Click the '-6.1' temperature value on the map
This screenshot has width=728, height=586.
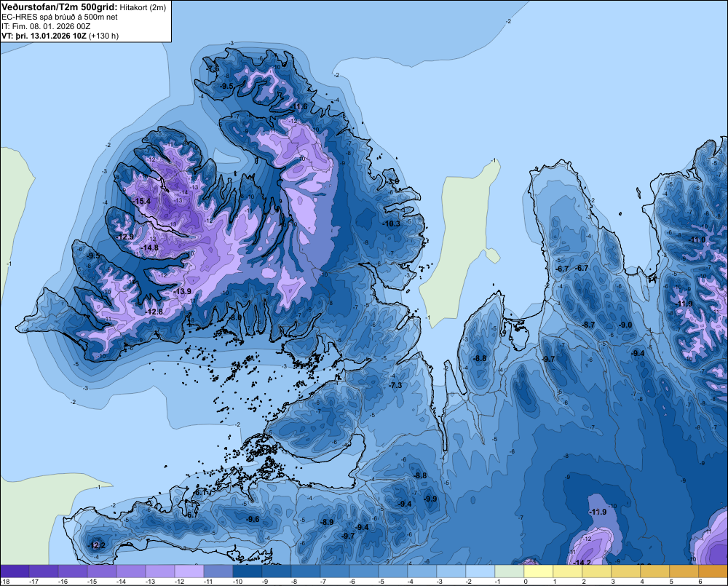[201, 492]
